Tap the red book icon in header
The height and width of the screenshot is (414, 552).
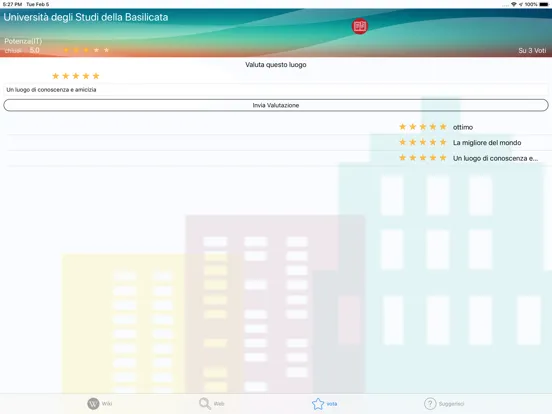pos(360,26)
